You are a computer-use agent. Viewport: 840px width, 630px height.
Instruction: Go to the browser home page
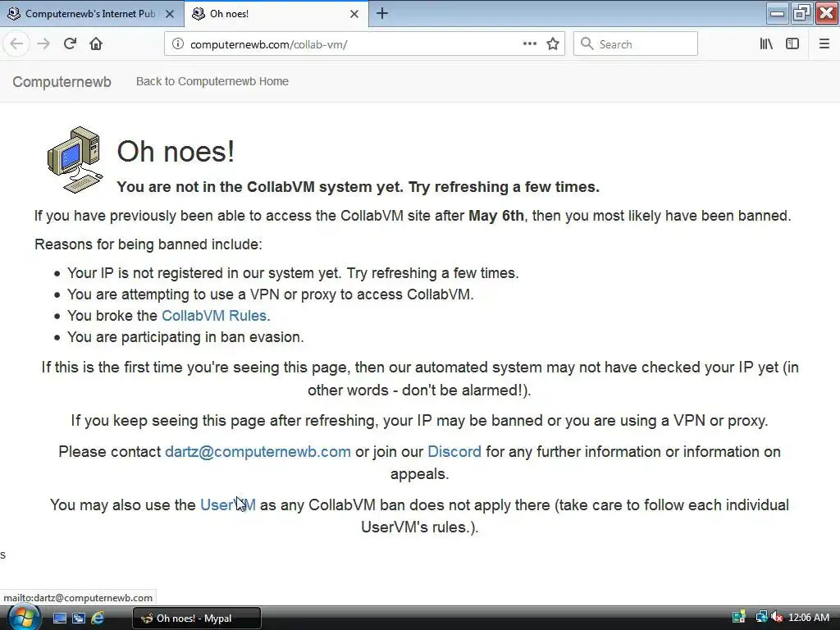coord(96,44)
